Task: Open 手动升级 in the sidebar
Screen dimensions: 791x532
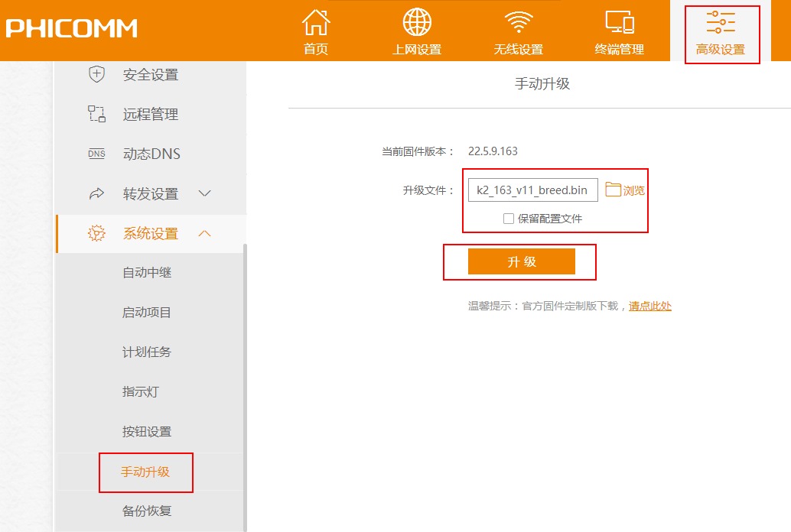Action: pyautogui.click(x=145, y=472)
